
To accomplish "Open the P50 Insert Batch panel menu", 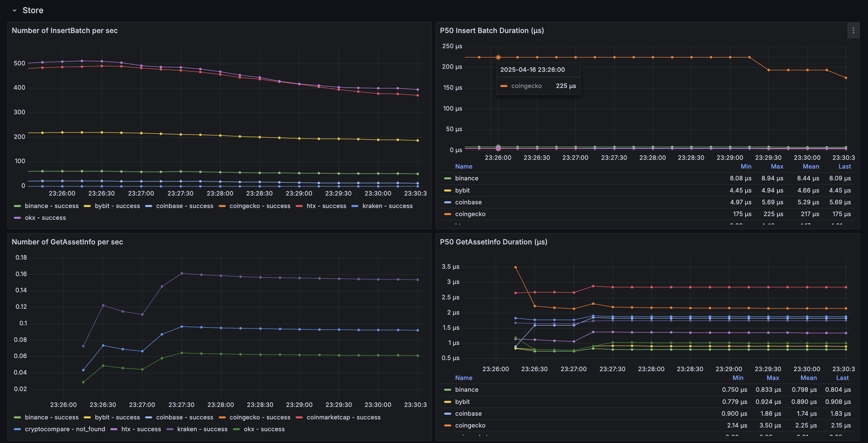I will coord(853,31).
